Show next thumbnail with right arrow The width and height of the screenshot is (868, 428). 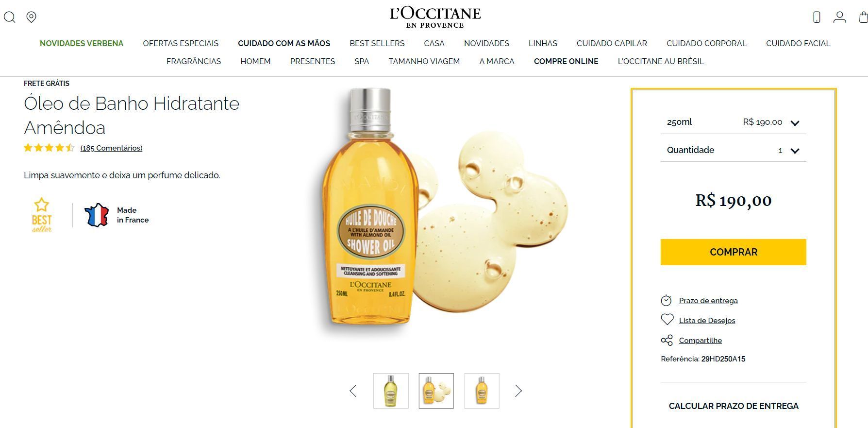coord(518,391)
